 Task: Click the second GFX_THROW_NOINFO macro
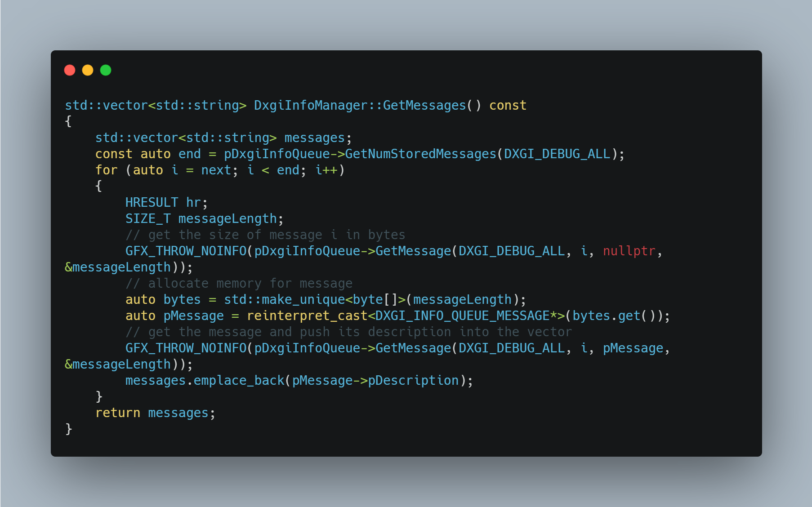pyautogui.click(x=186, y=348)
